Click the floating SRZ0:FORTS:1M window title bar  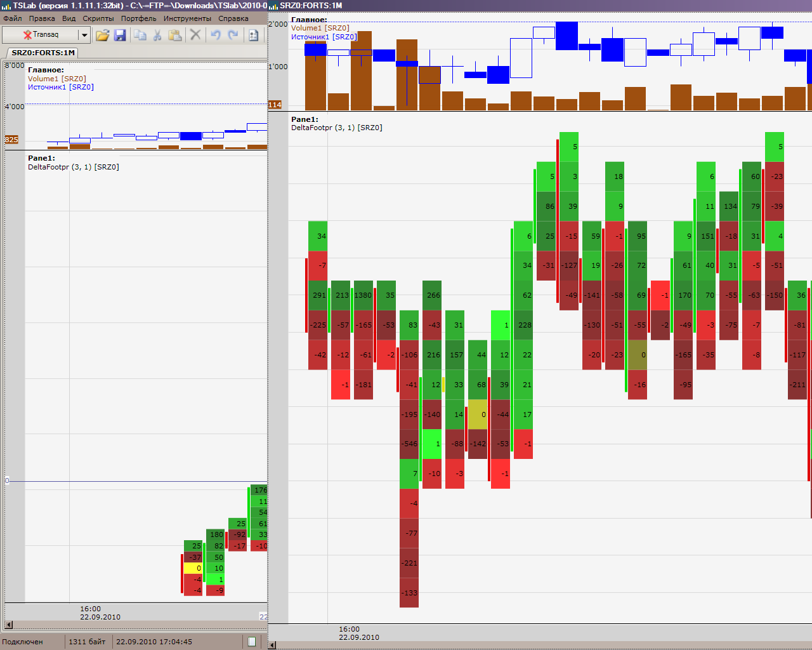click(x=540, y=6)
